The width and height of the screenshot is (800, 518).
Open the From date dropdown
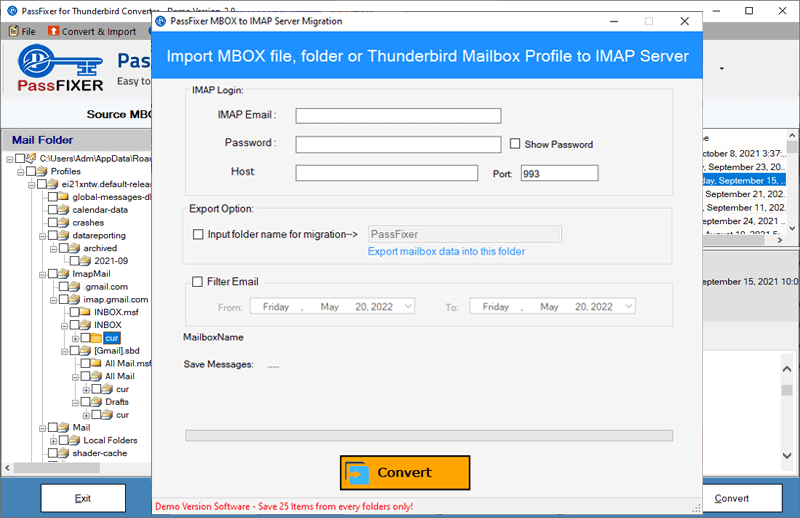[x=408, y=307]
